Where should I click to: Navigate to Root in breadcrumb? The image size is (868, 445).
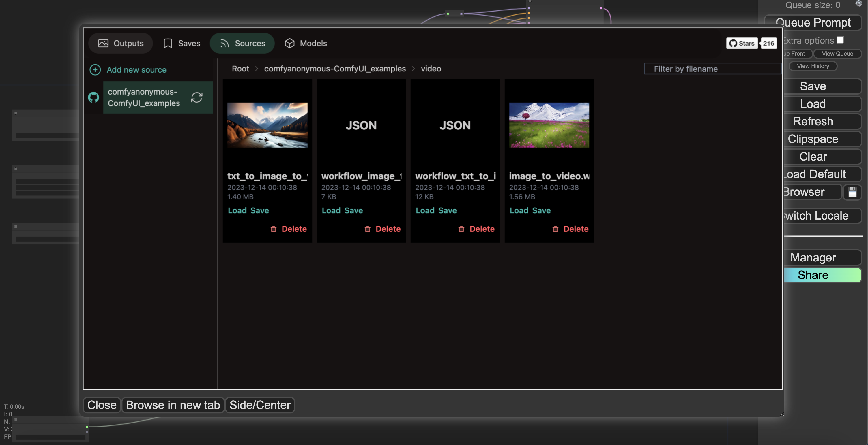coord(240,69)
